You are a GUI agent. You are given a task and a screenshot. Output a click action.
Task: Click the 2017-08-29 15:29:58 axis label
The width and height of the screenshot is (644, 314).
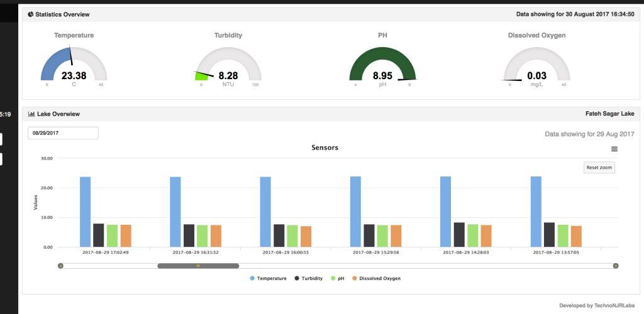(x=376, y=252)
